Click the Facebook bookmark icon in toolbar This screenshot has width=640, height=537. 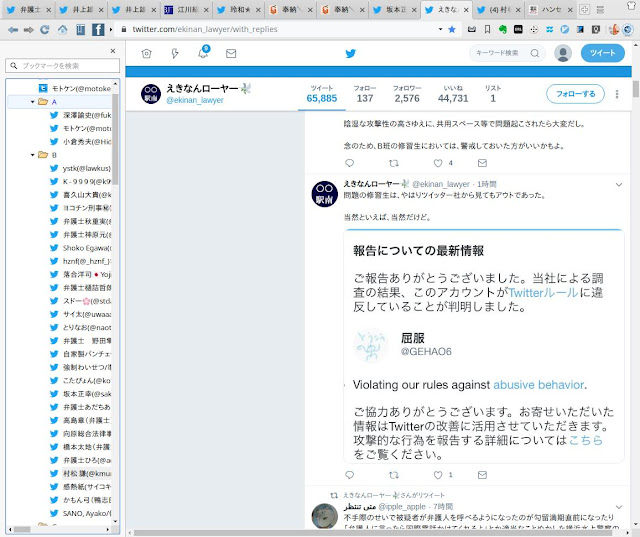coord(98,29)
